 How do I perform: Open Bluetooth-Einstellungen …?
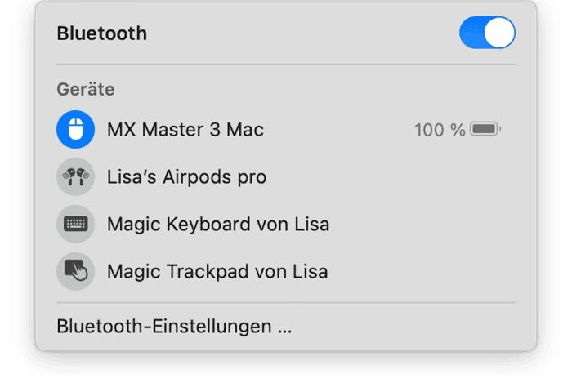coord(174,326)
